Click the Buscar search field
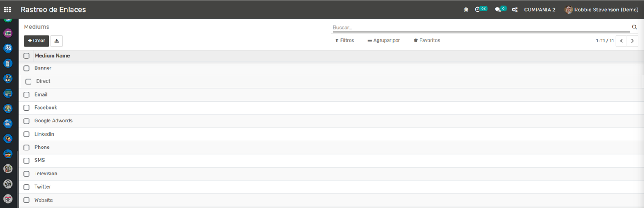644x208 pixels. [x=479, y=28]
